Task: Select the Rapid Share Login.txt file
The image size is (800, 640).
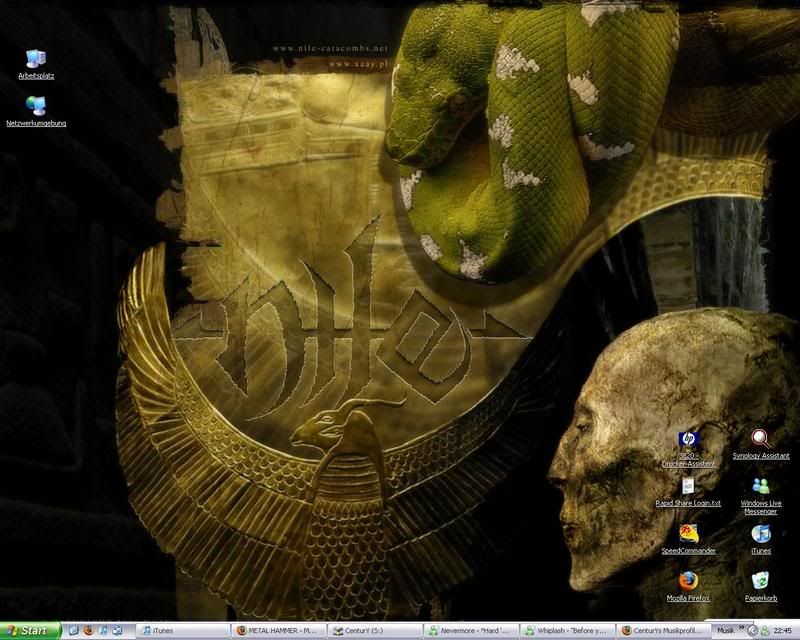Action: pyautogui.click(x=688, y=492)
